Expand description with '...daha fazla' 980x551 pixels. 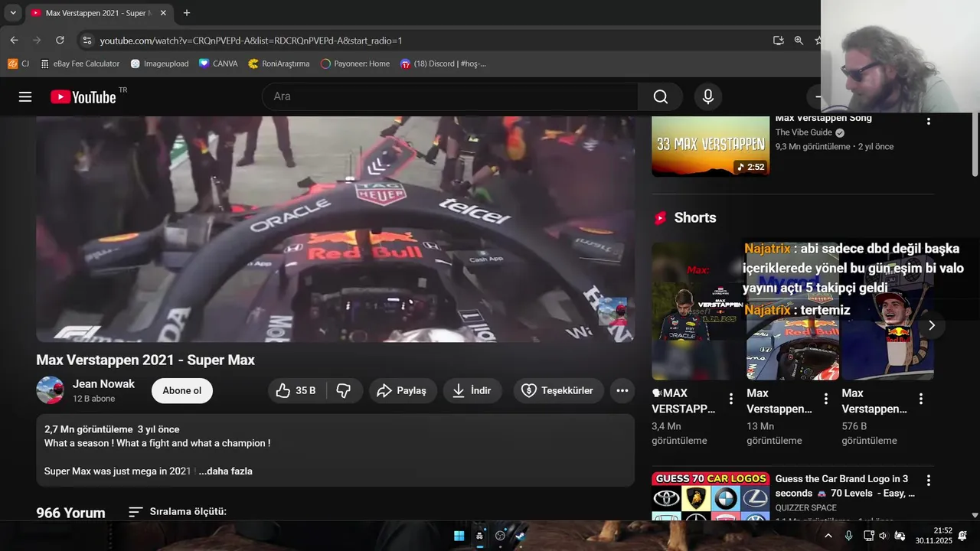pyautogui.click(x=225, y=471)
